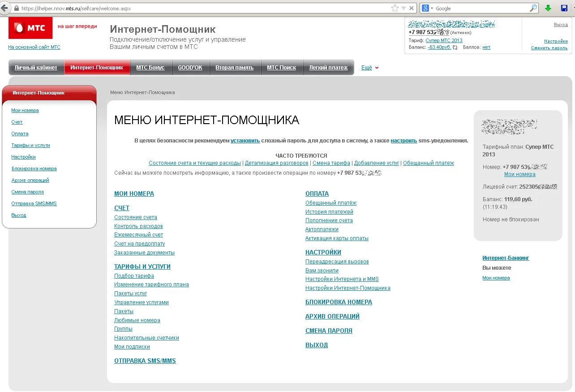Click the 'нет' bonus points link
This screenshot has width=575, height=392.
pyautogui.click(x=486, y=47)
